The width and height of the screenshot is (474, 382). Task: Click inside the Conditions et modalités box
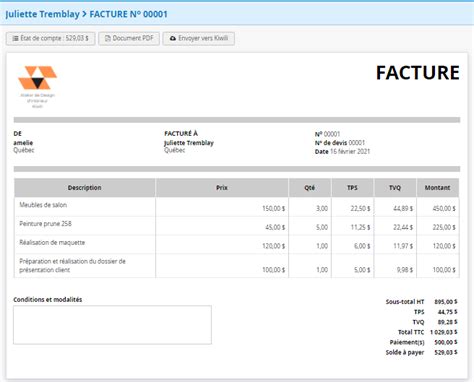pos(112,325)
